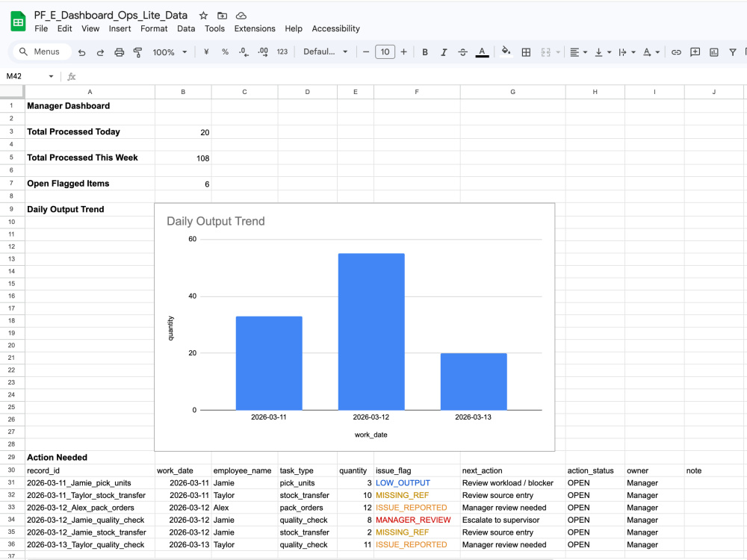Open the Data menu
Screen dimensions: 747x560
tap(186, 28)
